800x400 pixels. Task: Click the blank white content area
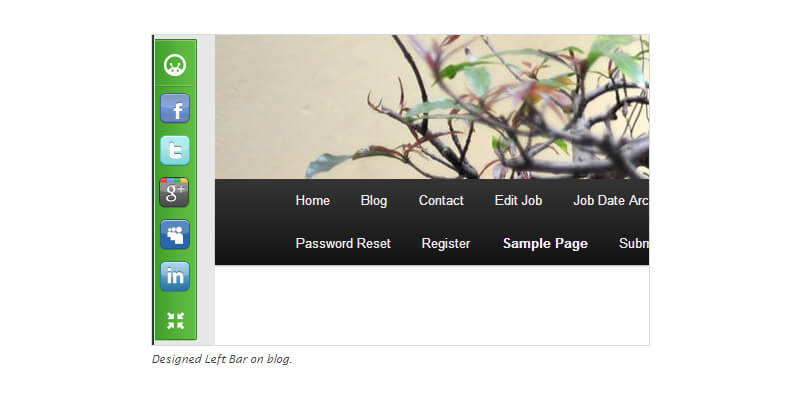pos(432,305)
